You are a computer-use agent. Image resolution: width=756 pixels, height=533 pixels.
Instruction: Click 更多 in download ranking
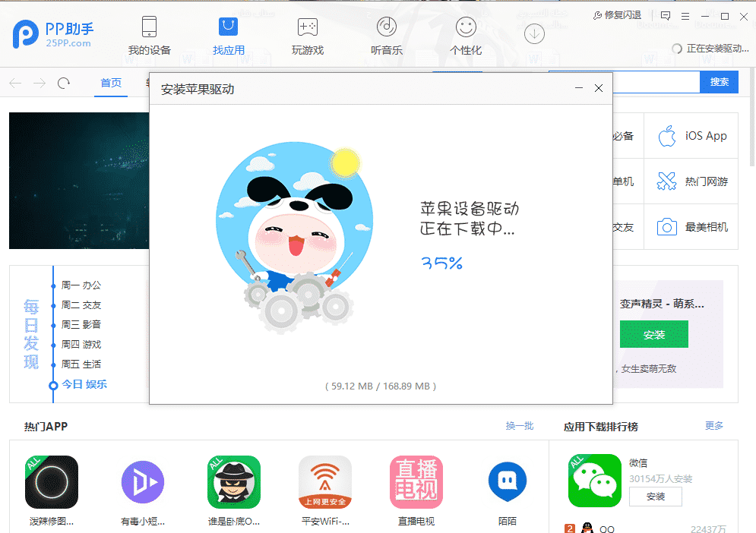[714, 426]
